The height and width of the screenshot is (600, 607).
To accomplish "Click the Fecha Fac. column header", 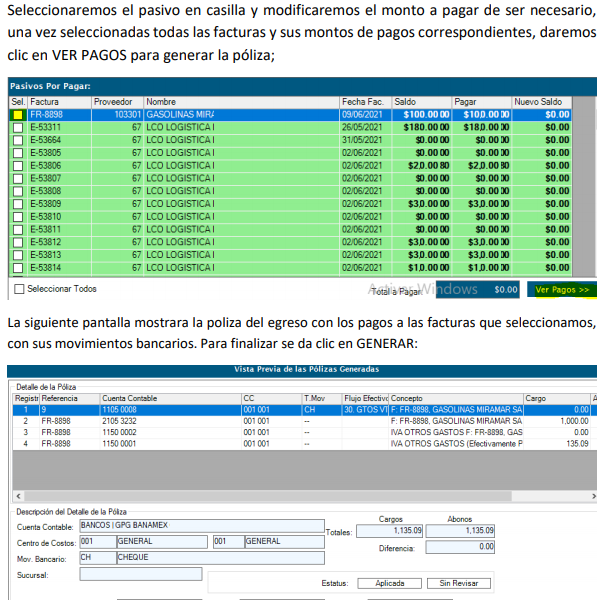I will point(365,102).
